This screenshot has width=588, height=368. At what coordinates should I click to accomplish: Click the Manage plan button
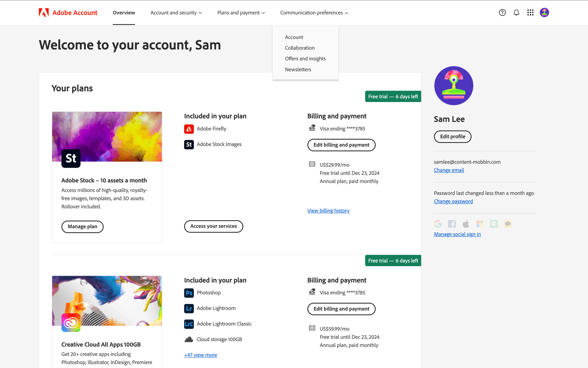(x=82, y=227)
